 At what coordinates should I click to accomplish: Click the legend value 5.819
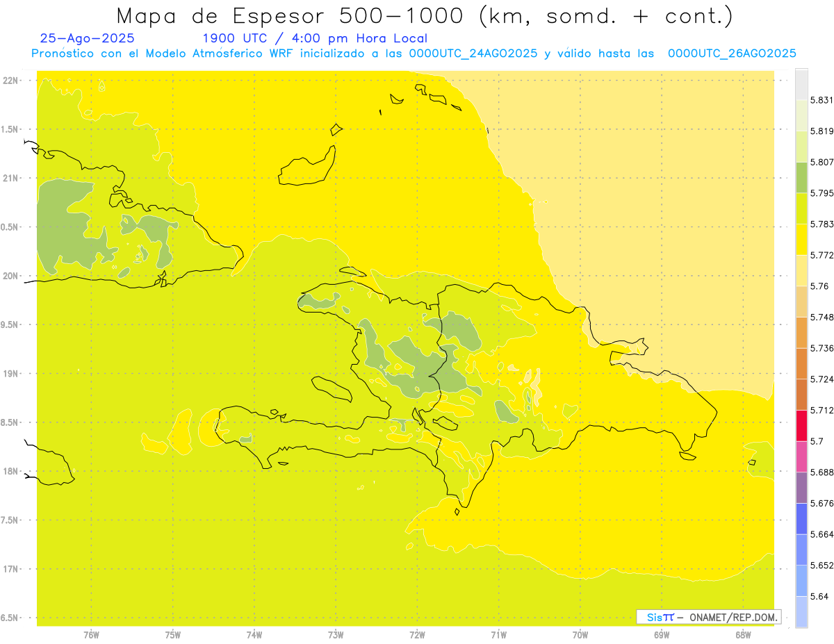pos(821,131)
